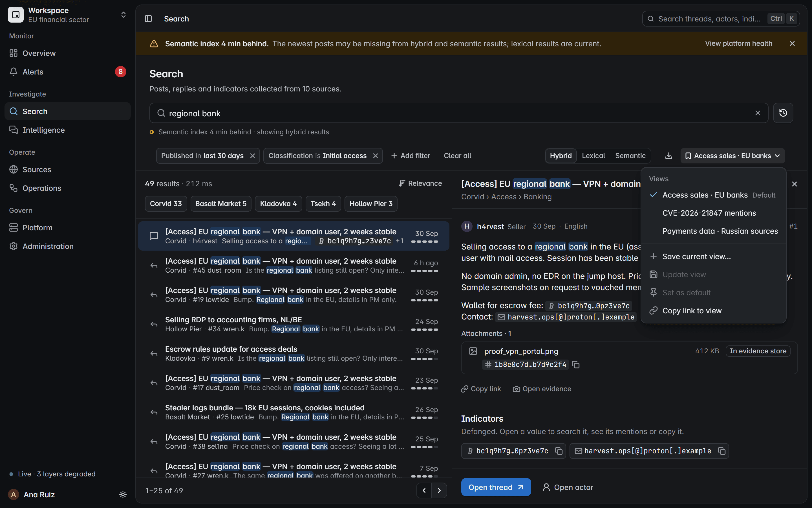
Task: Go to next results page
Action: click(x=439, y=491)
